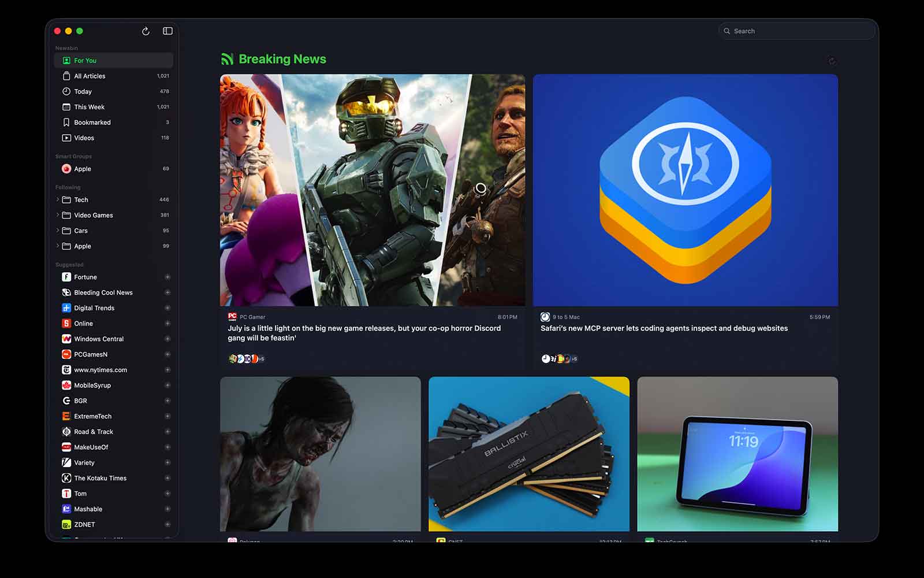Add Windows Central via plus button
The height and width of the screenshot is (578, 924).
pyautogui.click(x=167, y=339)
